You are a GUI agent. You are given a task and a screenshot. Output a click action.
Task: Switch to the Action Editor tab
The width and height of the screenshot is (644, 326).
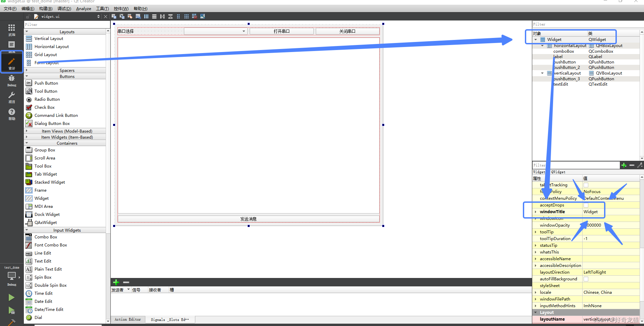[128, 320]
